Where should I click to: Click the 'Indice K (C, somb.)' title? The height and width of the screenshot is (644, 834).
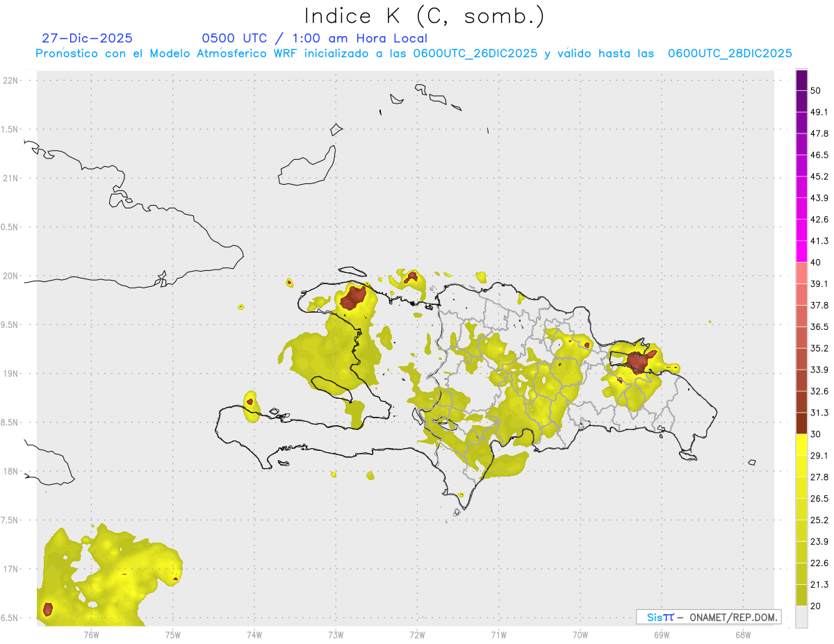point(425,16)
